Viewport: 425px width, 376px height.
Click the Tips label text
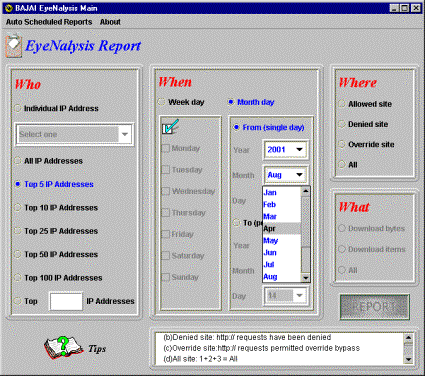point(97,349)
